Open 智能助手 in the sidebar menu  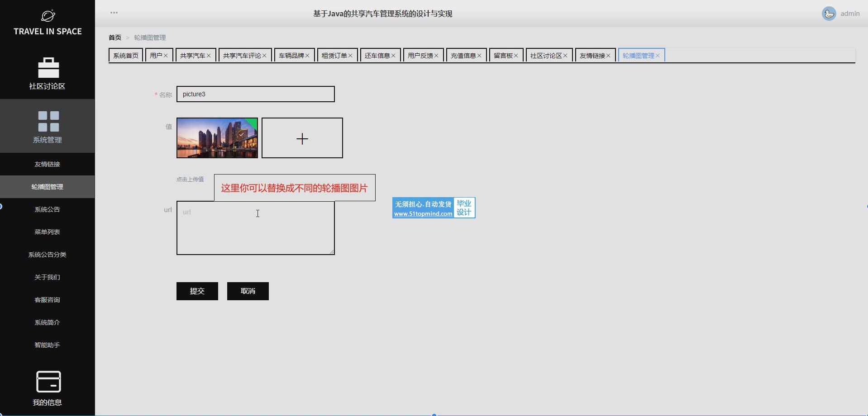(48, 345)
